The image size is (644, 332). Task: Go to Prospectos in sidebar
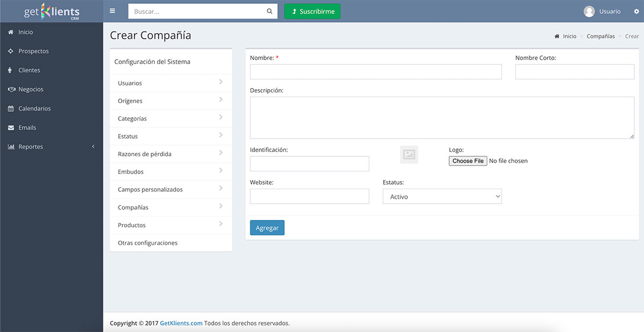[x=33, y=51]
